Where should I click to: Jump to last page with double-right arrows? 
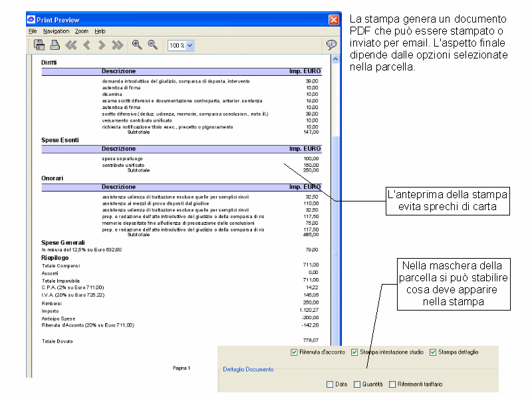[118, 45]
